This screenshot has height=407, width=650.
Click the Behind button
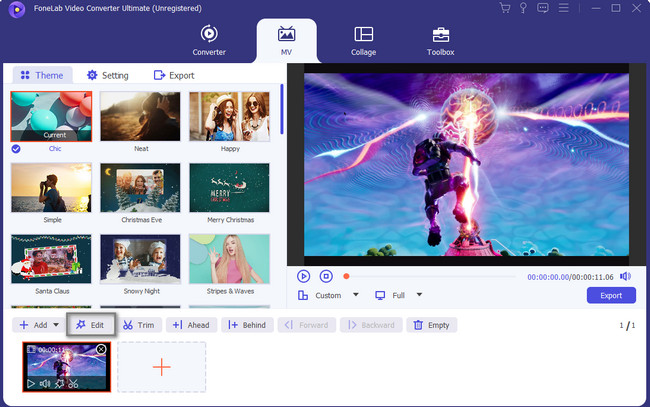(x=247, y=325)
